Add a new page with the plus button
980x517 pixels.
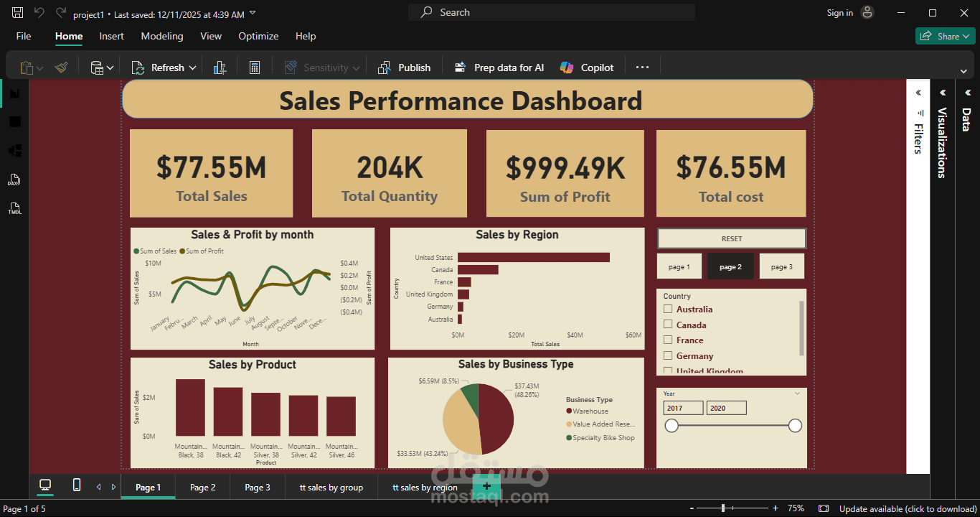click(486, 486)
